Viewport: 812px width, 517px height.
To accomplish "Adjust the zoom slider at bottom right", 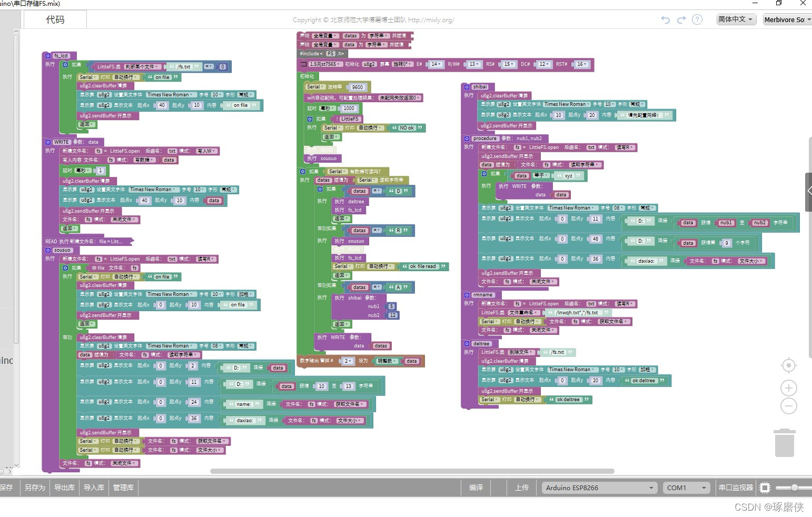I will (794, 488).
